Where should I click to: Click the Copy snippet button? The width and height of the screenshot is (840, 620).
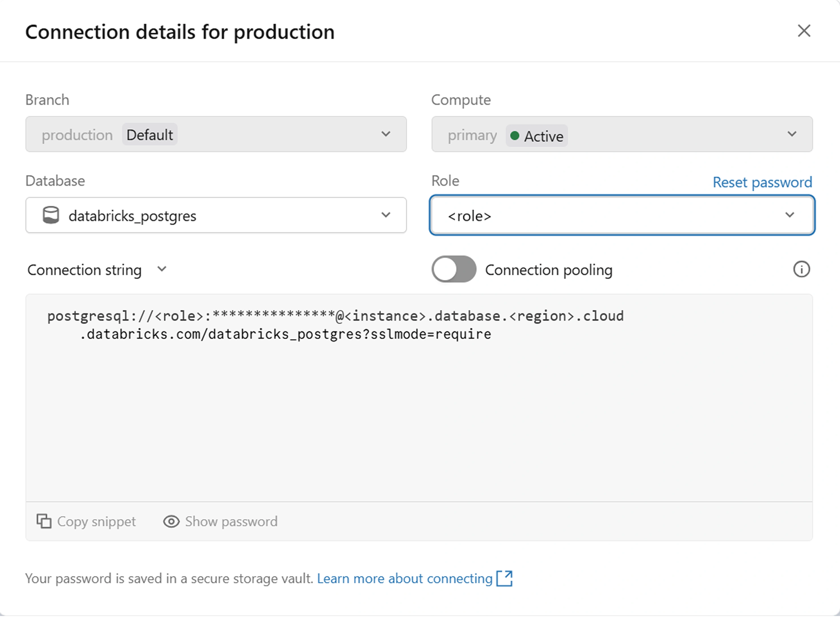point(86,522)
